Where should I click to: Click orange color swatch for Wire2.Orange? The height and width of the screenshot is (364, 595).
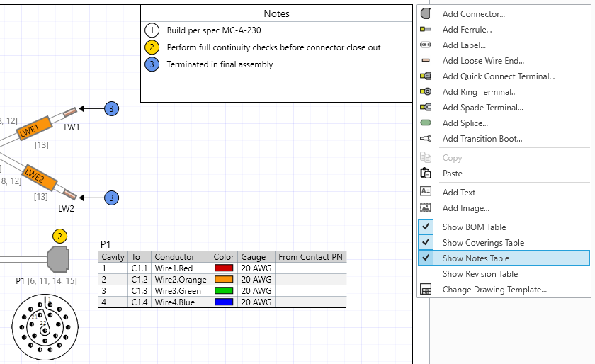pyautogui.click(x=224, y=279)
